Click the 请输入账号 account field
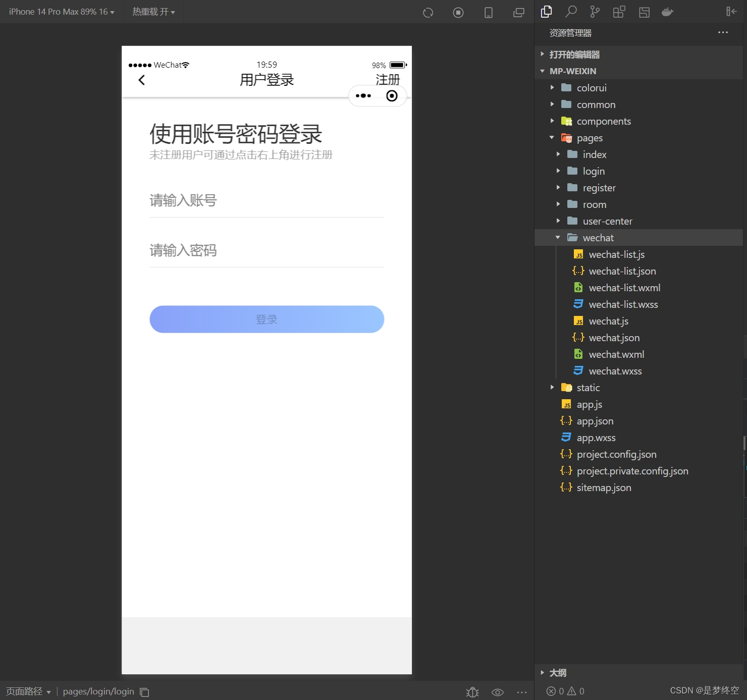 [267, 201]
